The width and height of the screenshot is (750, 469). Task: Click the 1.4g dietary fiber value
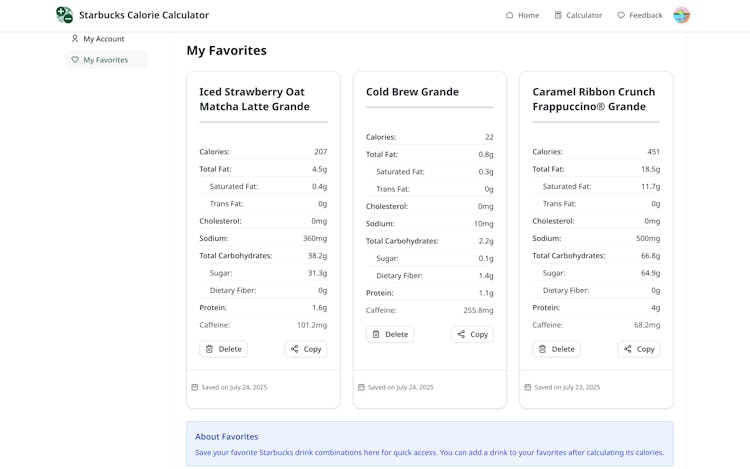[486, 275]
